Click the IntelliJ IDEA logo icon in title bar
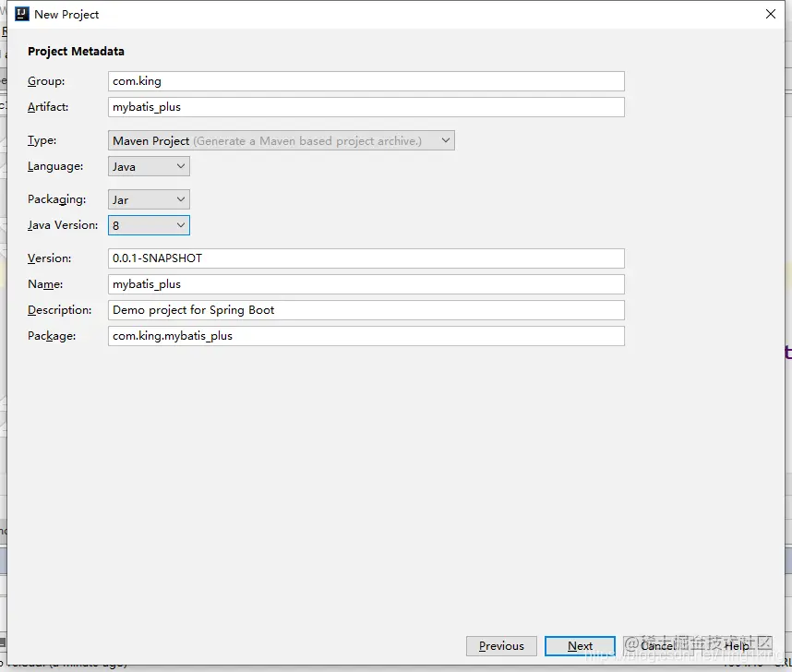Viewport: 792px width, 672px height. (22, 14)
